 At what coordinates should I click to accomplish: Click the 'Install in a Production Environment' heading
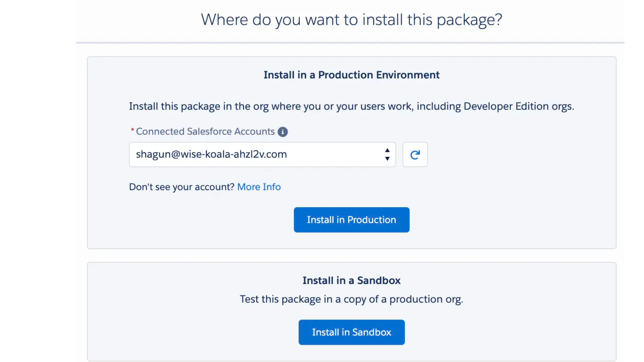(x=351, y=75)
